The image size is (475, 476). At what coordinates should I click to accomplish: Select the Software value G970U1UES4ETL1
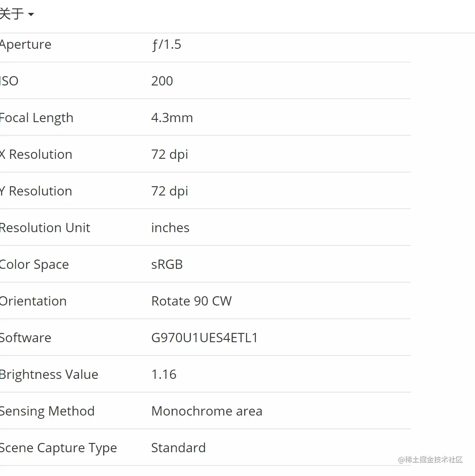205,338
